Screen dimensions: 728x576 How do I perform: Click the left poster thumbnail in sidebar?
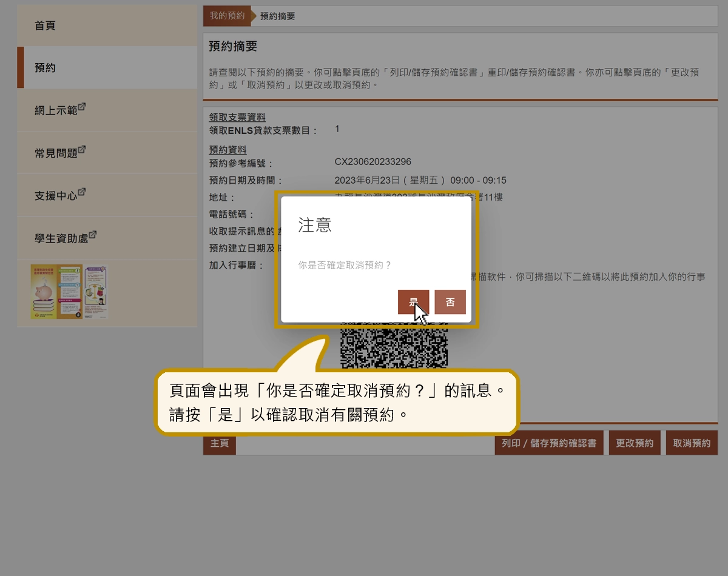tap(56, 291)
